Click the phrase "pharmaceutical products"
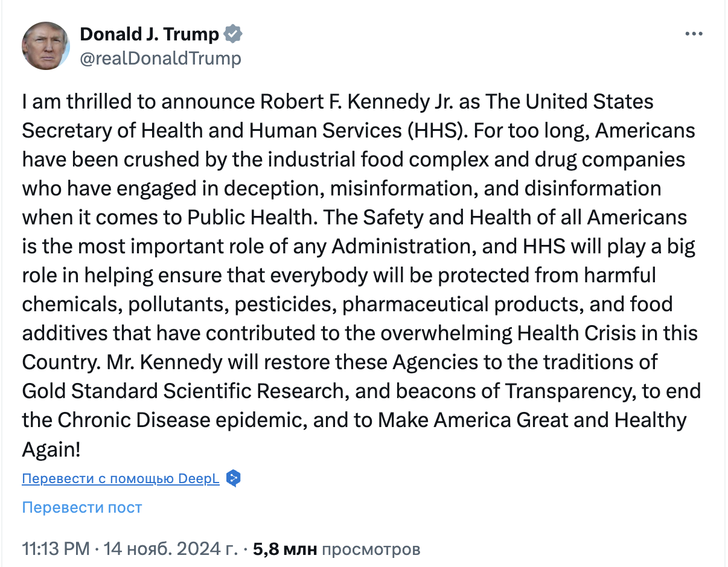The image size is (728, 567). click(461, 305)
